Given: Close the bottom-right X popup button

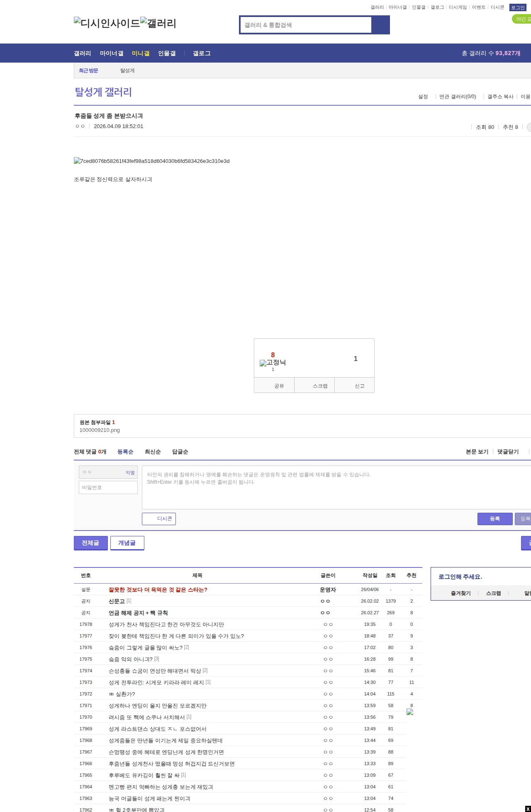Looking at the screenshot, I should pos(527,809).
